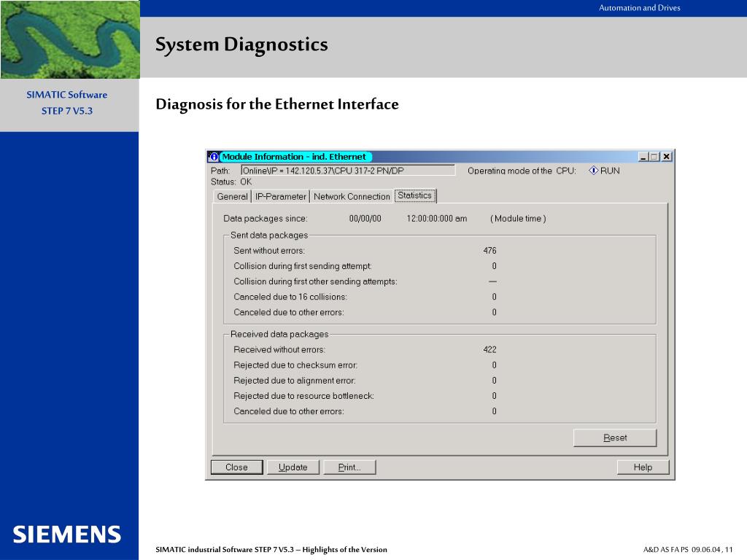747x560 pixels.
Task: Click 'Operating mode of the CPU:' label
Action: click(x=522, y=171)
